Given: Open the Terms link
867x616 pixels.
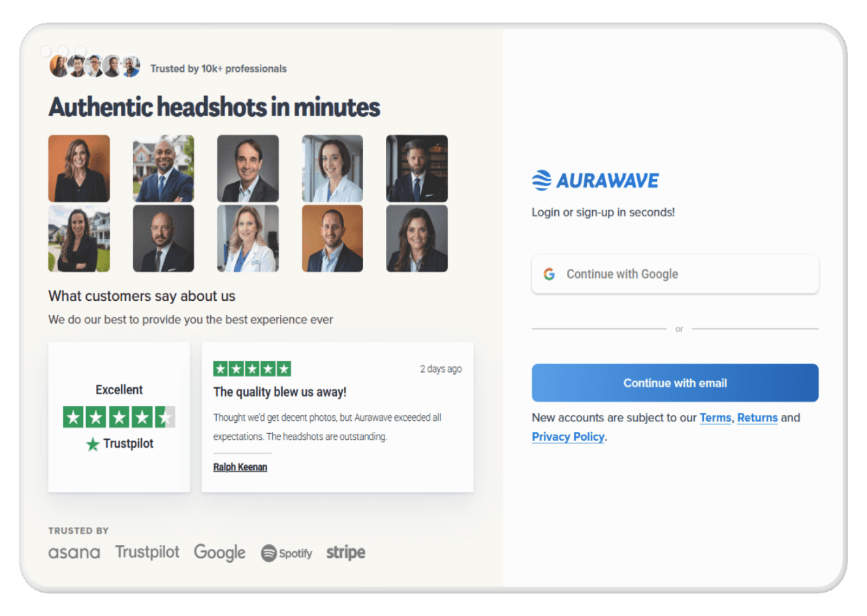Looking at the screenshot, I should pyautogui.click(x=716, y=418).
